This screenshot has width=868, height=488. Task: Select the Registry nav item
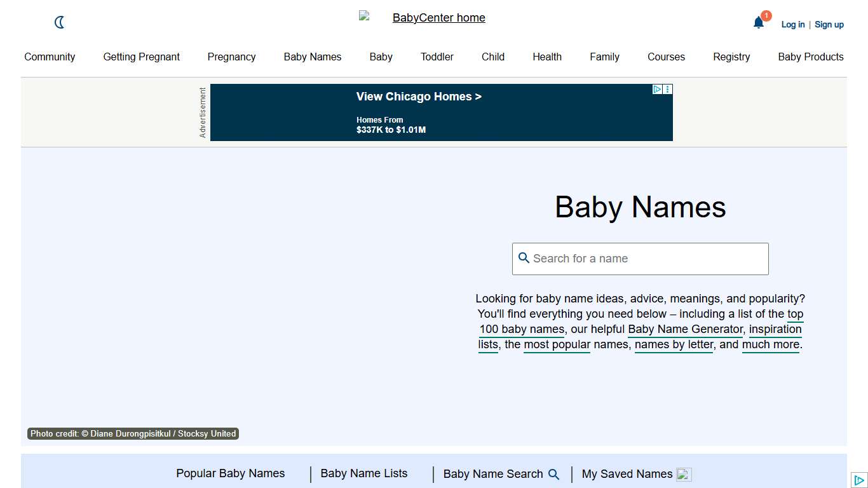point(731,57)
